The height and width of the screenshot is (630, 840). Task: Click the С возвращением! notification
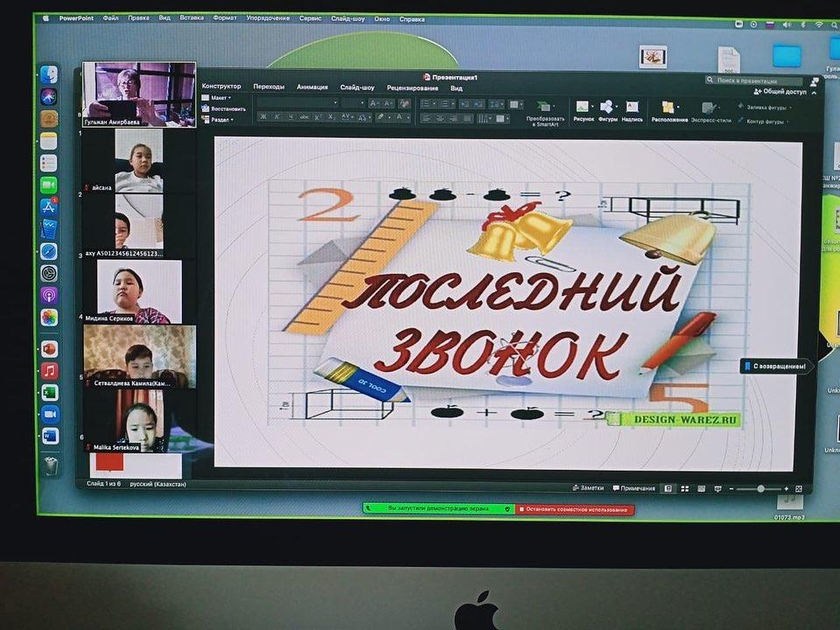[x=776, y=367]
